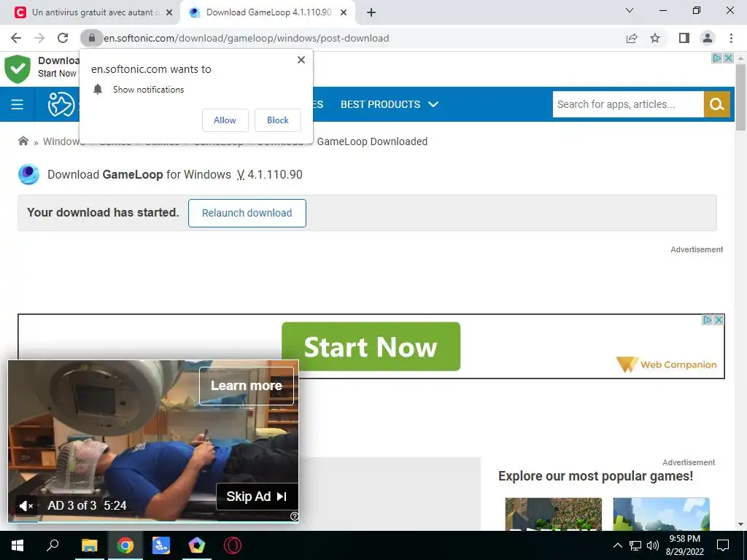Close the top banner ad
The width and height of the screenshot is (747, 560).
click(x=729, y=58)
